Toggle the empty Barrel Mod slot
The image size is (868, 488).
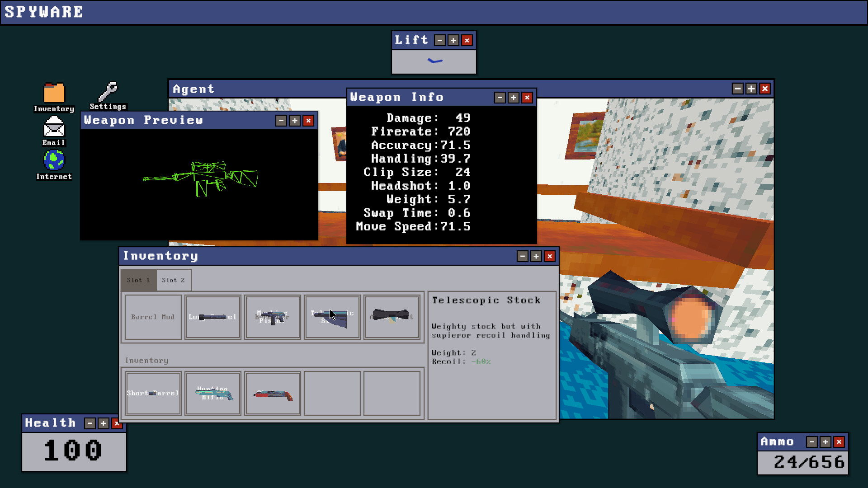[153, 317]
